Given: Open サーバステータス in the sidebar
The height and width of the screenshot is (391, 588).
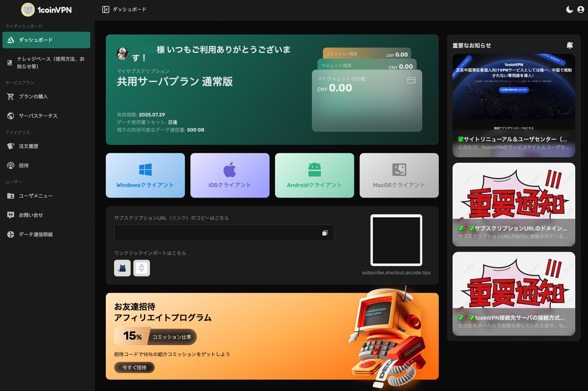Looking at the screenshot, I should pyautogui.click(x=46, y=116).
